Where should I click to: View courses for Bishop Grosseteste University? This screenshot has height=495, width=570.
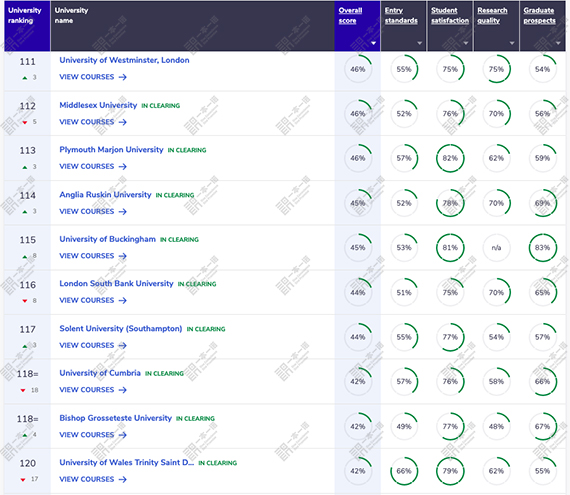[x=93, y=435]
